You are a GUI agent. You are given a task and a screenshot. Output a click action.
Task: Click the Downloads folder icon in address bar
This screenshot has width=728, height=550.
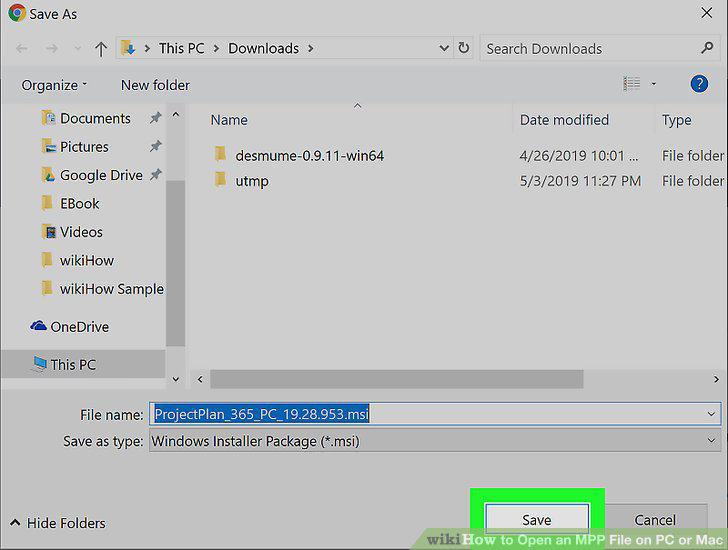coord(128,48)
